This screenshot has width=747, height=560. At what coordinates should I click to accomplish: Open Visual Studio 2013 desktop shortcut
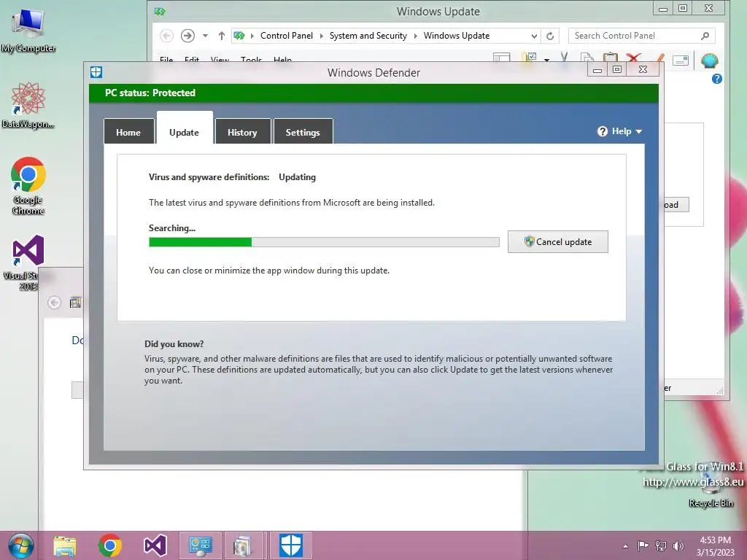[x=28, y=262]
